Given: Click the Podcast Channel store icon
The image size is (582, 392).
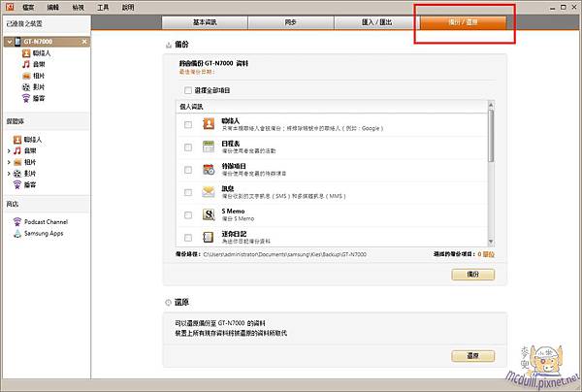Looking at the screenshot, I should click(17, 221).
